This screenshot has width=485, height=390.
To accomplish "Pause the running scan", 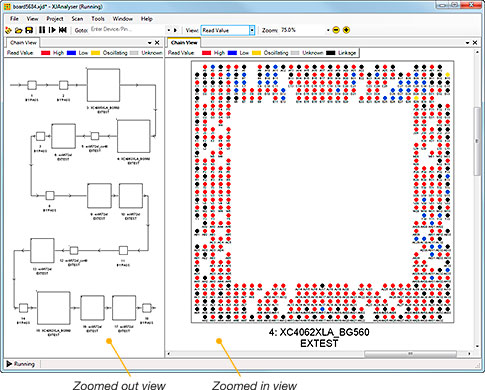I will (x=42, y=30).
